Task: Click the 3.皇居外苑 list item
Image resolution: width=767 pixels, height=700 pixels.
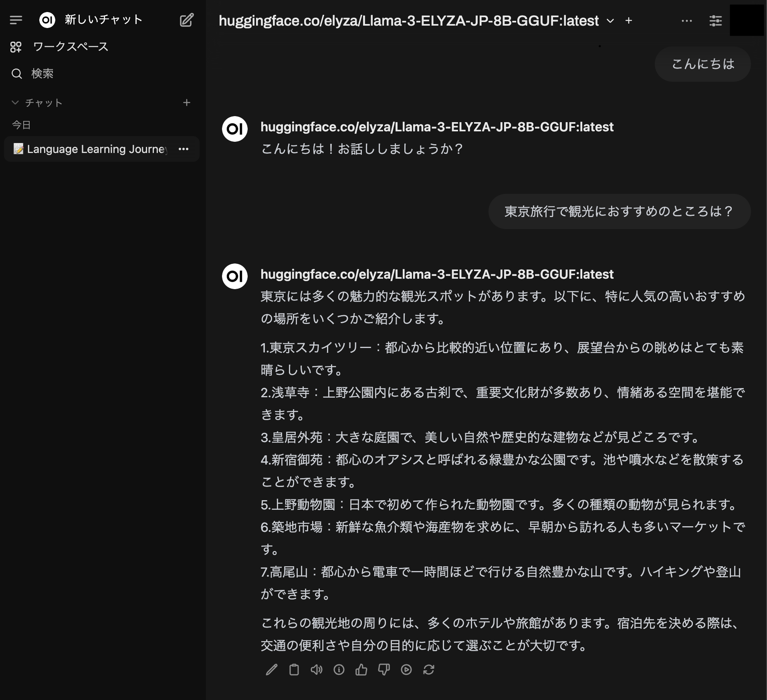Action: click(x=481, y=437)
